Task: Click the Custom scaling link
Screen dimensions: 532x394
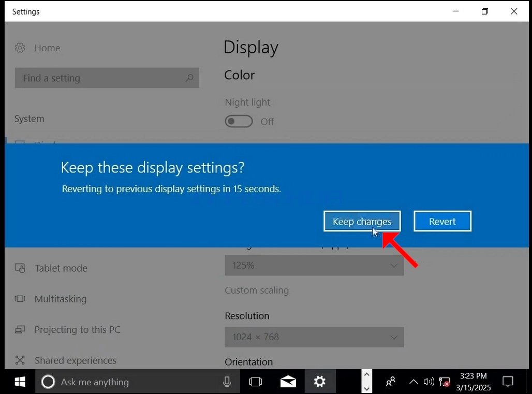Action: click(257, 290)
